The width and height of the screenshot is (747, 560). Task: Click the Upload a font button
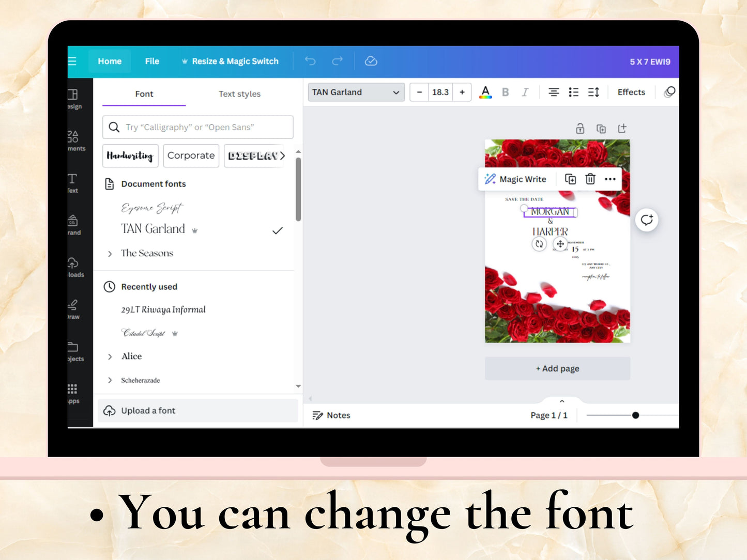pyautogui.click(x=198, y=411)
